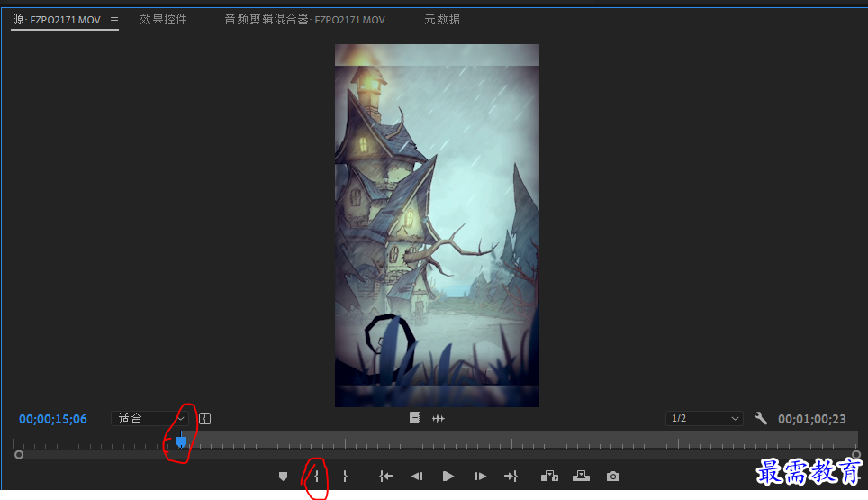Export a frame with the camera icon
Viewport: 868px width, 500px height.
tap(613, 477)
